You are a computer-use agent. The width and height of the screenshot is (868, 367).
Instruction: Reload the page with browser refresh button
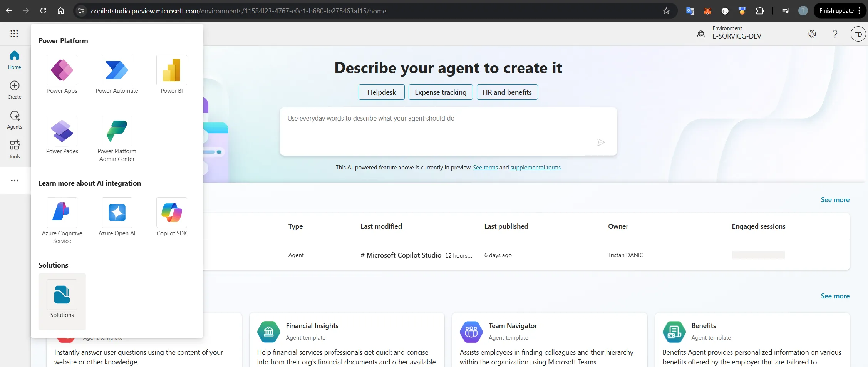pos(43,11)
